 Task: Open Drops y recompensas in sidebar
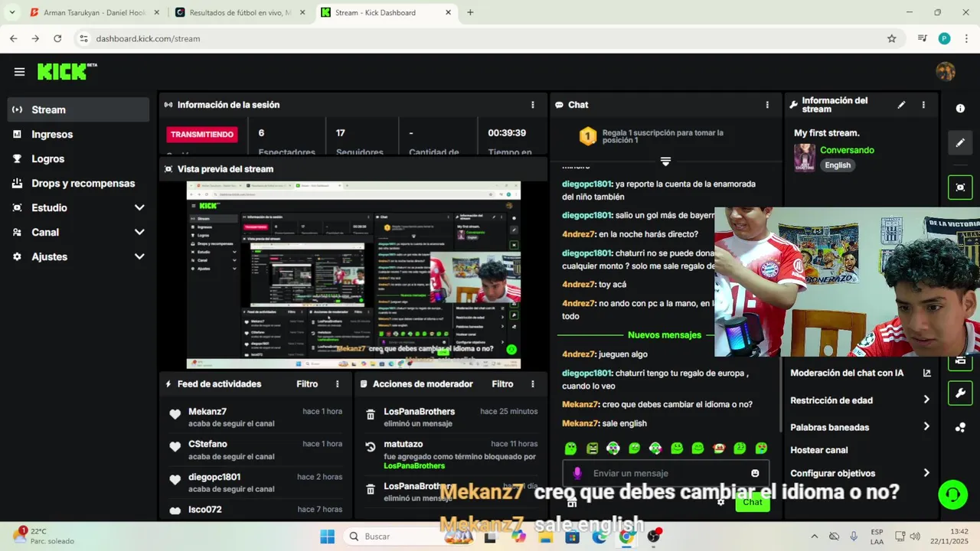pyautogui.click(x=78, y=183)
